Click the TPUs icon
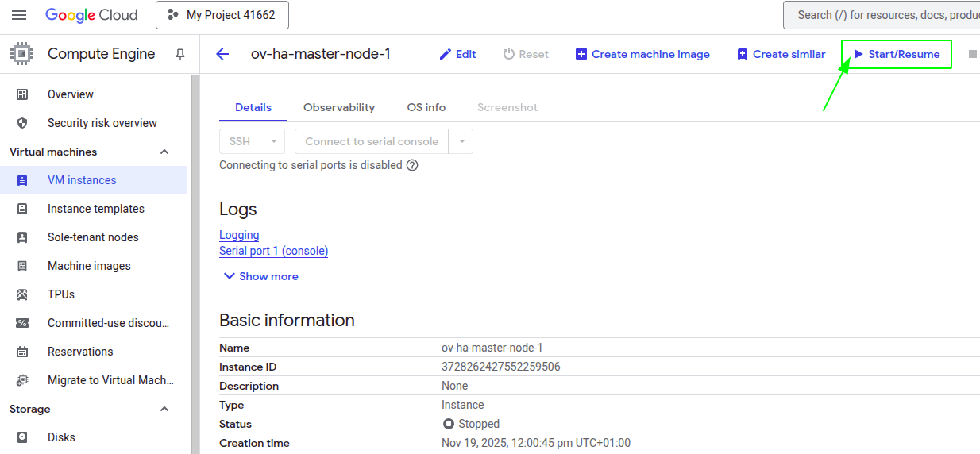This screenshot has height=454, width=980. [22, 294]
